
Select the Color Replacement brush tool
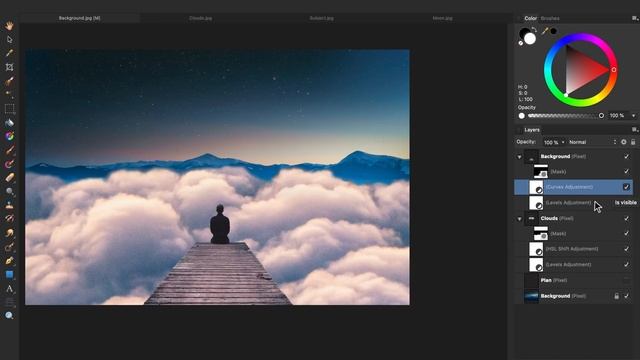click(9, 164)
